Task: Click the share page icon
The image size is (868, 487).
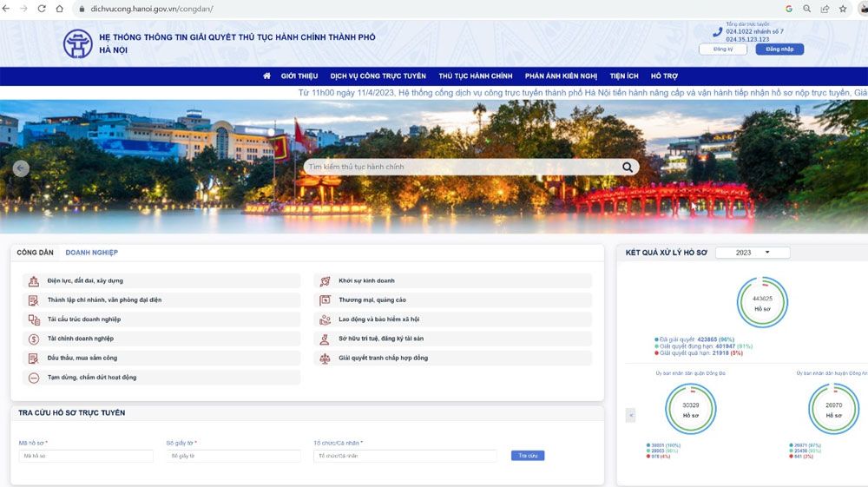Action: 825,9
